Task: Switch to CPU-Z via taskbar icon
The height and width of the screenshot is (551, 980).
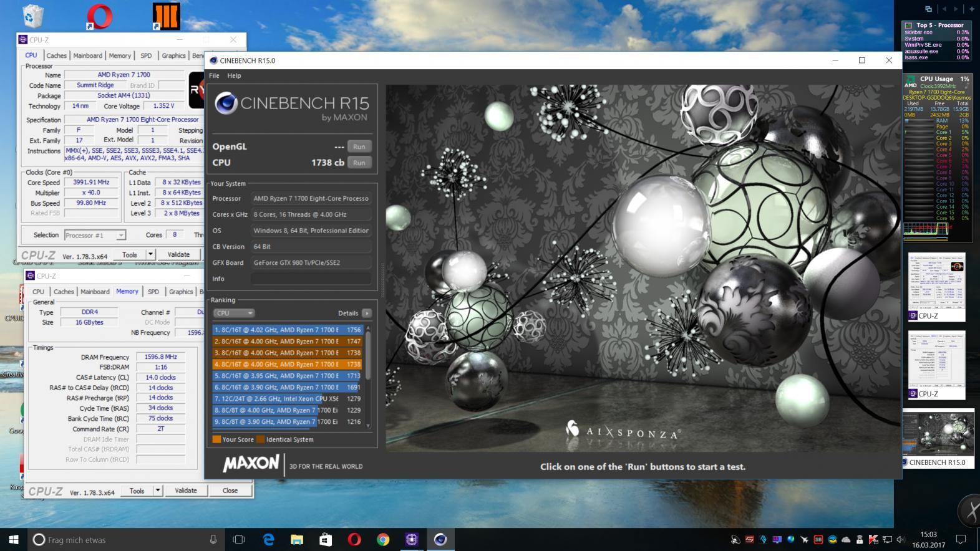Action: pos(412,540)
